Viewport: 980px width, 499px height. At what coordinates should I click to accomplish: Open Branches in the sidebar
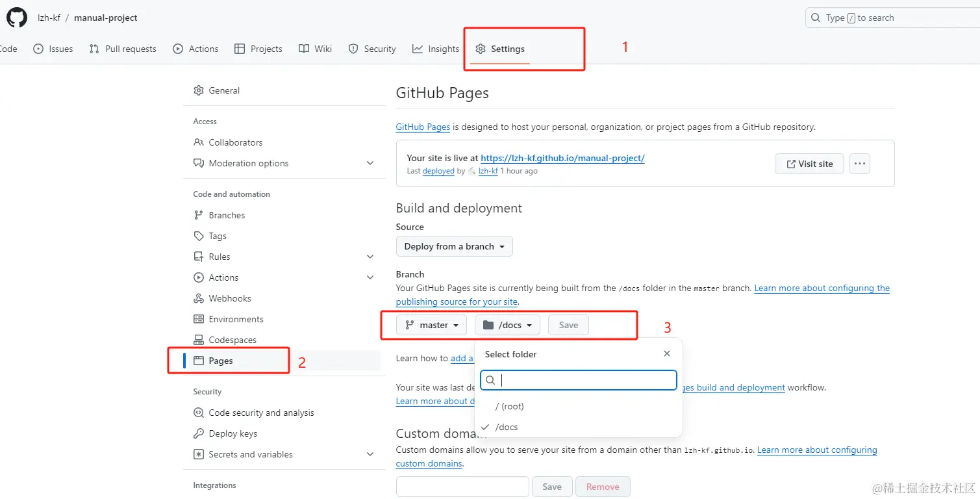coord(227,215)
